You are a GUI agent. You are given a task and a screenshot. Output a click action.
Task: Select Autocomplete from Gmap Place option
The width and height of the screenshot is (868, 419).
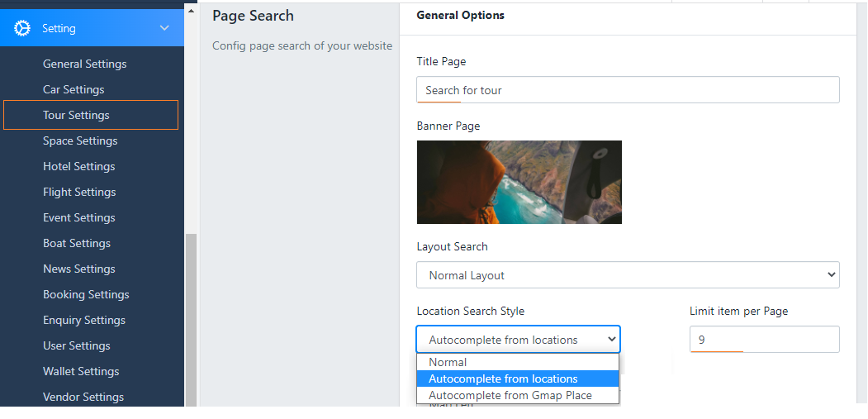[510, 395]
